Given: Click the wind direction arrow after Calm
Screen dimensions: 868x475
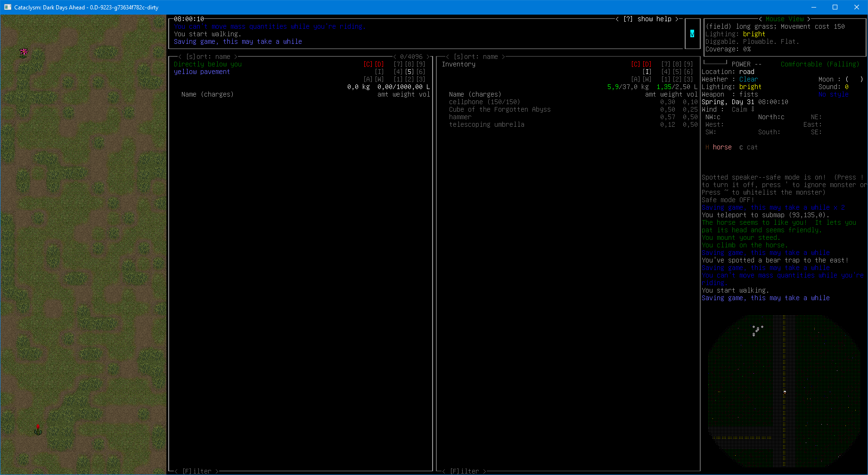Looking at the screenshot, I should 753,109.
